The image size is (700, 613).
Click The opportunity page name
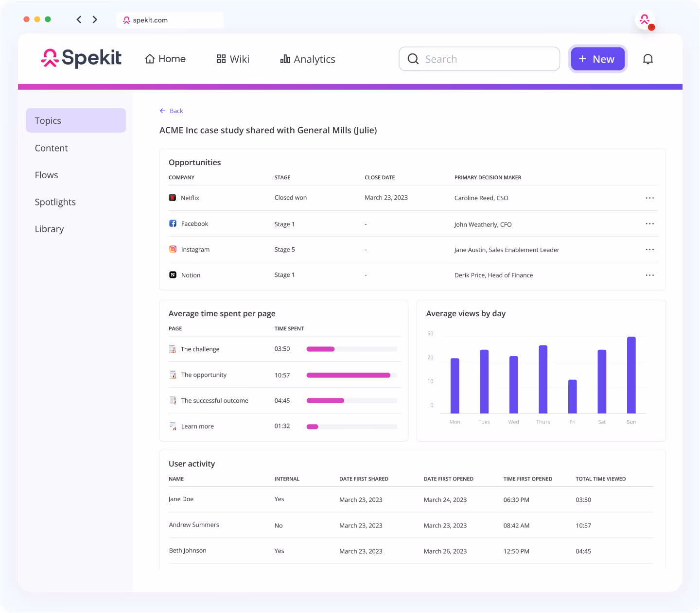pyautogui.click(x=204, y=375)
